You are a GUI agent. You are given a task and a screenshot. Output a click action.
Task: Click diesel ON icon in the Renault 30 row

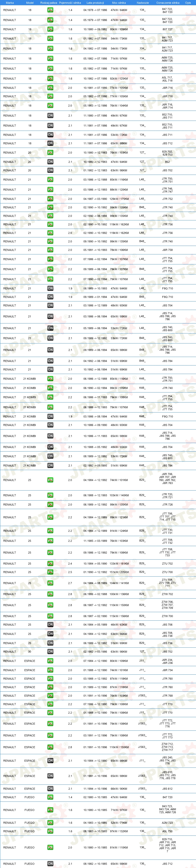pos(50,652)
